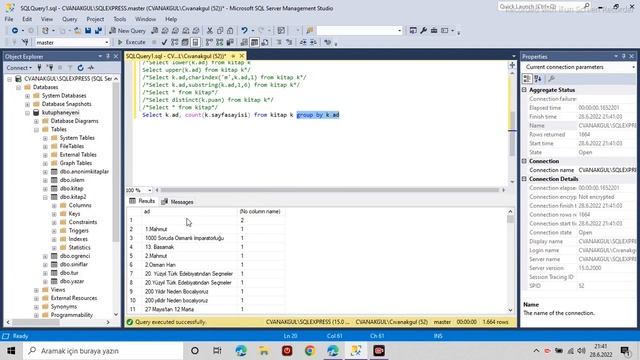The image size is (640, 360).
Task: Open the Help menu
Action: coord(171,19)
